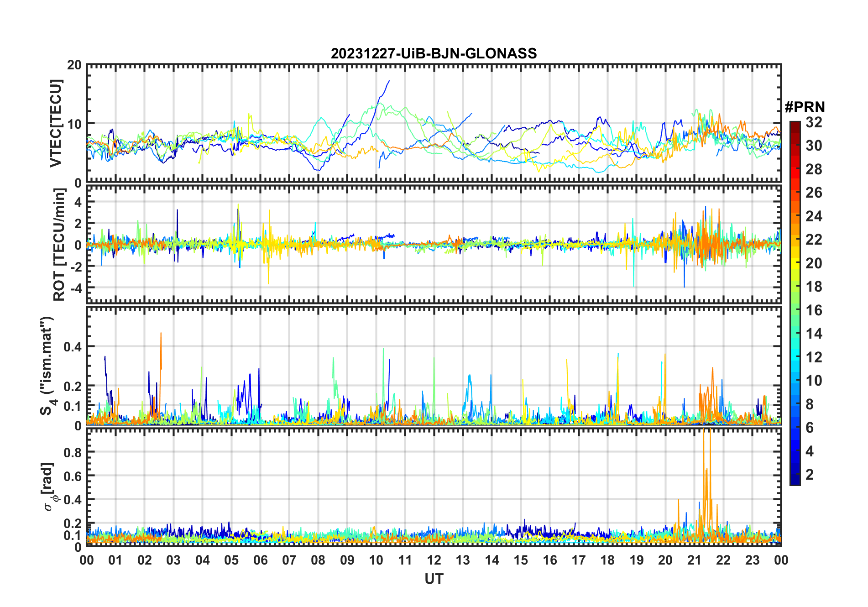Click the plot title 20231227-UiB-BJN-GLONASS
Viewport: 868px width, 607px height.
434,53
